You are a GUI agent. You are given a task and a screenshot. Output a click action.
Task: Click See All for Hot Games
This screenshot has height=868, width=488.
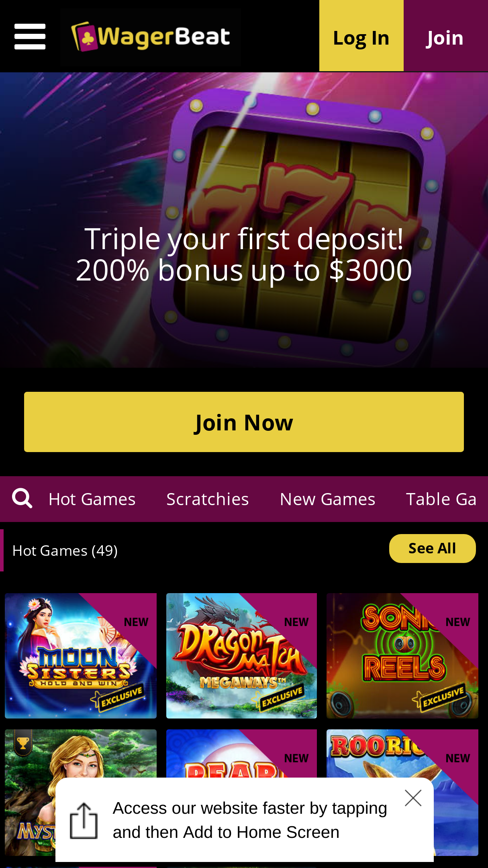pyautogui.click(x=433, y=549)
